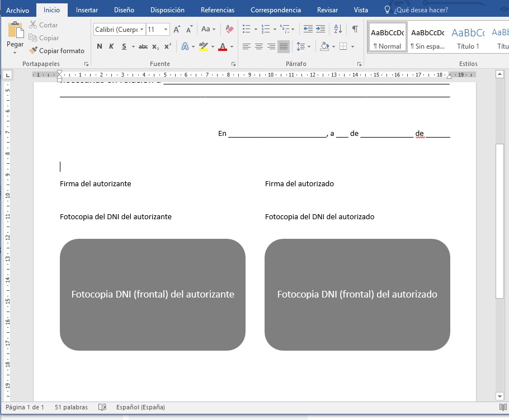Click the Pegar (paste) clipboard icon
The image size is (509, 420).
pos(15,30)
